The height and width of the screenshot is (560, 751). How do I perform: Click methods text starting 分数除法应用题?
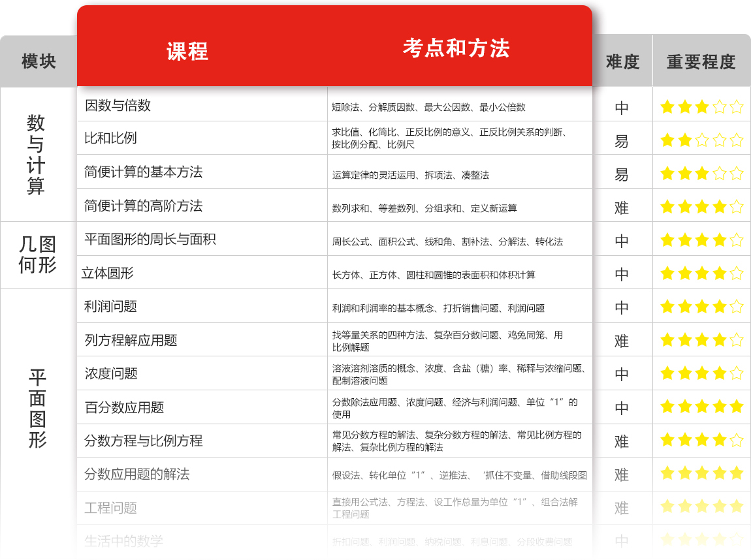point(455,409)
